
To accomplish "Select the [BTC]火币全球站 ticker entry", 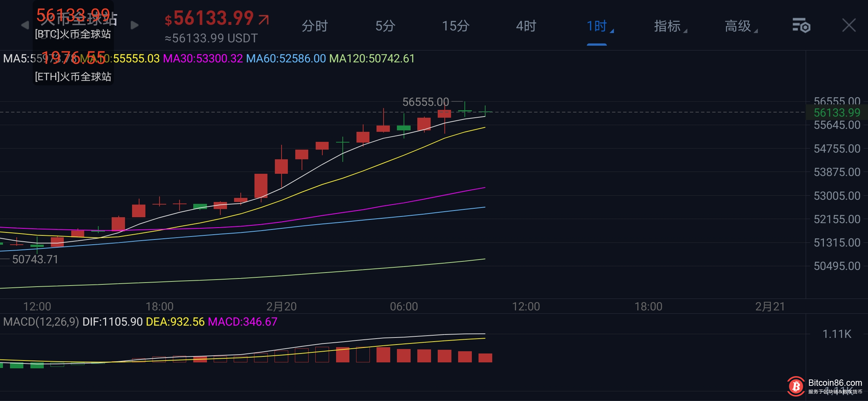I will click(x=73, y=34).
